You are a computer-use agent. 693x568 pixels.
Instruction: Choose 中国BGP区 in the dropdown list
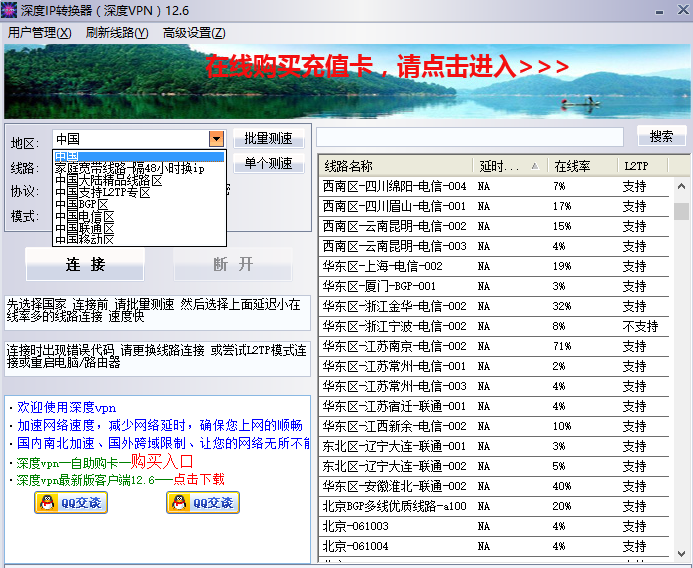(x=82, y=204)
